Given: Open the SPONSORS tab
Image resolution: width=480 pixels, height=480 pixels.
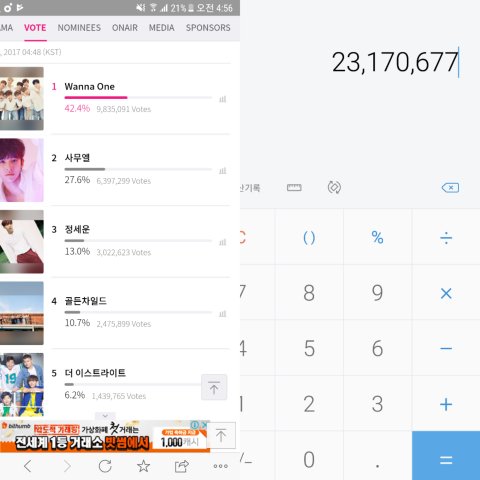Looking at the screenshot, I should pyautogui.click(x=208, y=28).
